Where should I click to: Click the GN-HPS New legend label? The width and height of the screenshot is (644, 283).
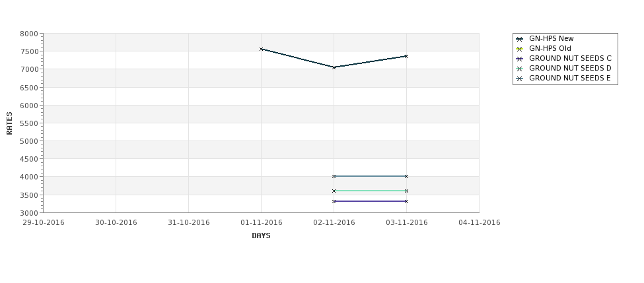click(551, 38)
